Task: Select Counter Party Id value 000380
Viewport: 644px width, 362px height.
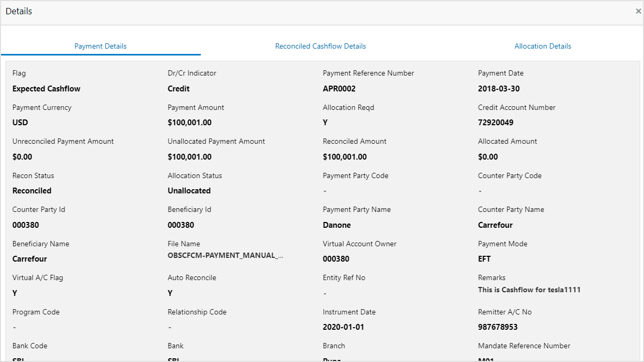Action: [26, 225]
